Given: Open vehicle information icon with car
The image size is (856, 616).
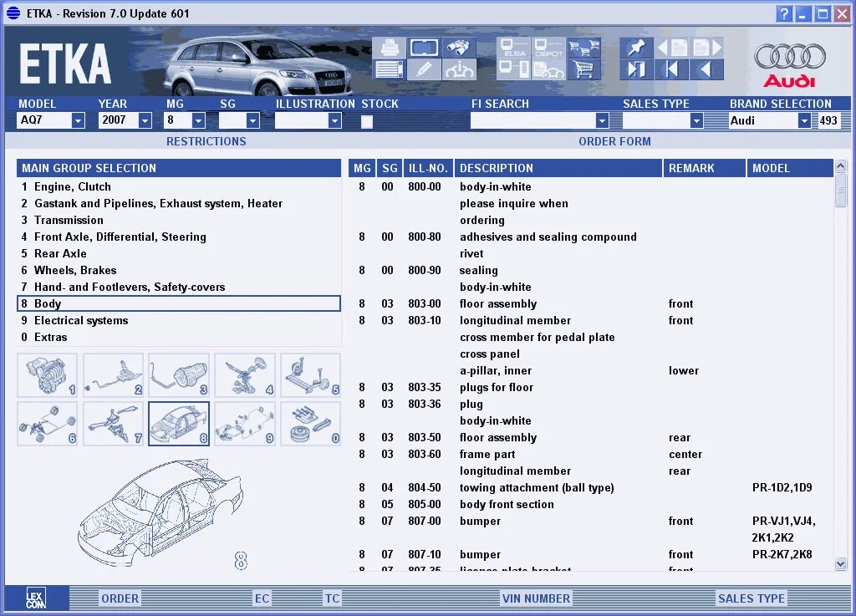Looking at the screenshot, I should click(459, 70).
